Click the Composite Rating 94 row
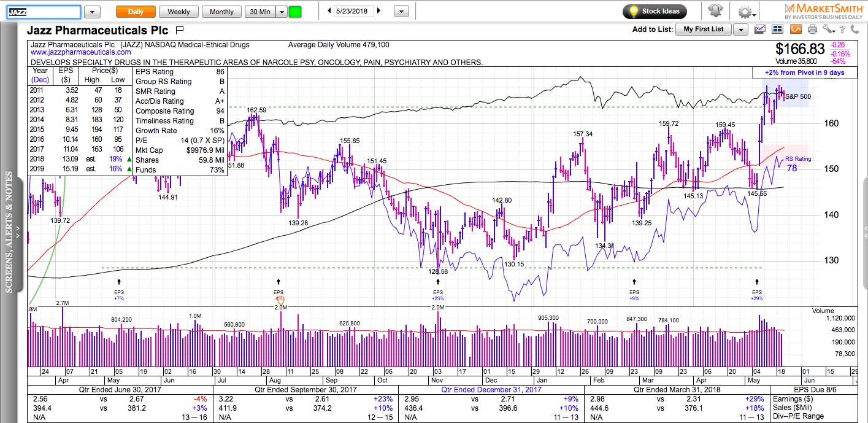868x423 pixels. pyautogui.click(x=180, y=111)
